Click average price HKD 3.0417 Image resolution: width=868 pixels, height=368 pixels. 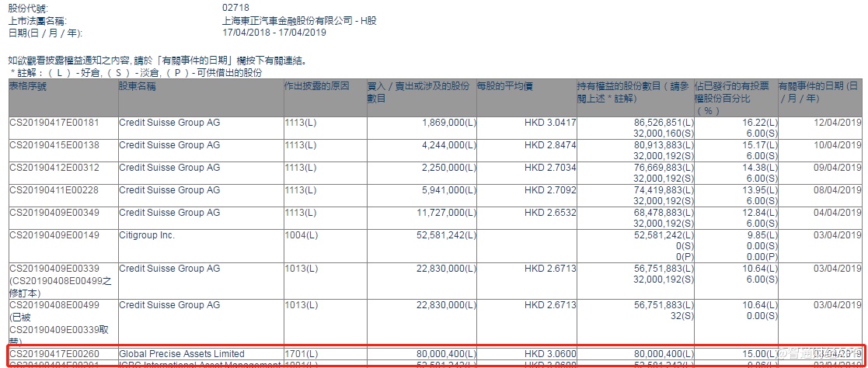tap(550, 123)
